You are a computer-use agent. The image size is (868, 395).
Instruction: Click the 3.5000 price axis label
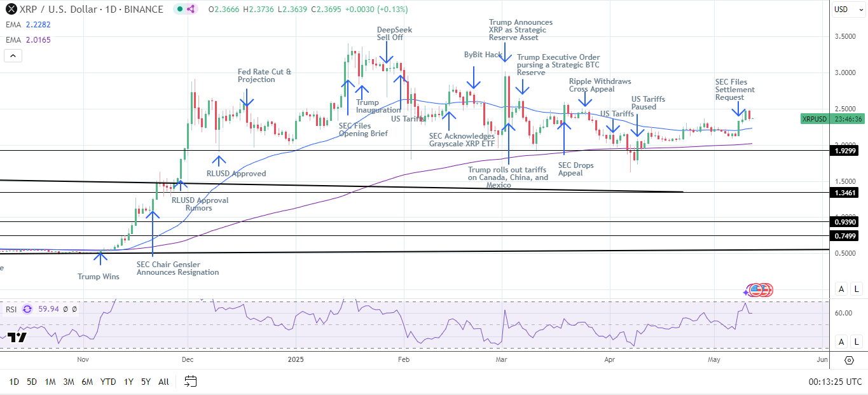point(844,36)
